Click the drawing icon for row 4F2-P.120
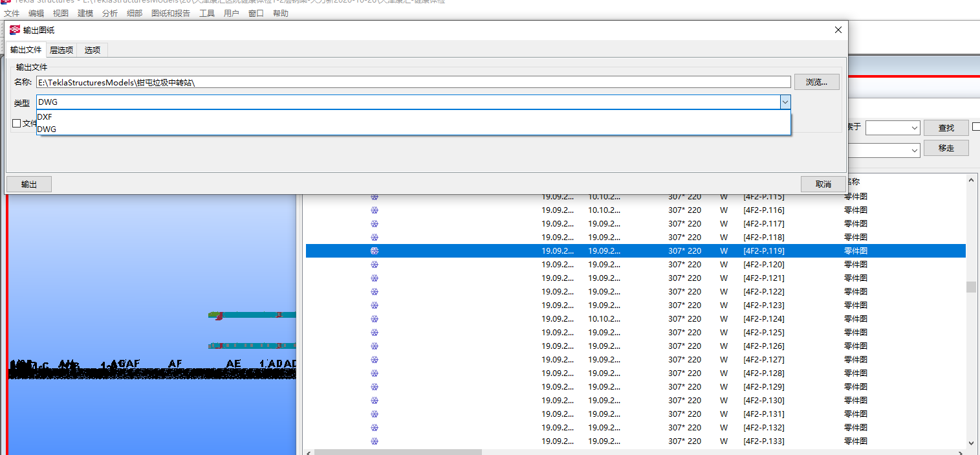The width and height of the screenshot is (980, 455). point(374,264)
